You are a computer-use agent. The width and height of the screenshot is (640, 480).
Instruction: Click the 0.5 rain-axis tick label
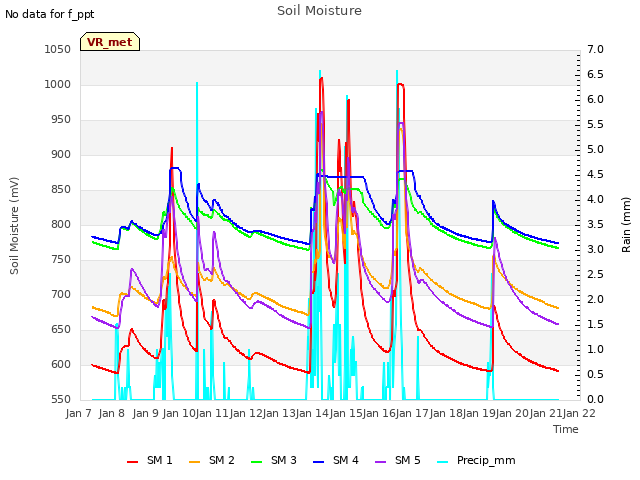coord(596,374)
